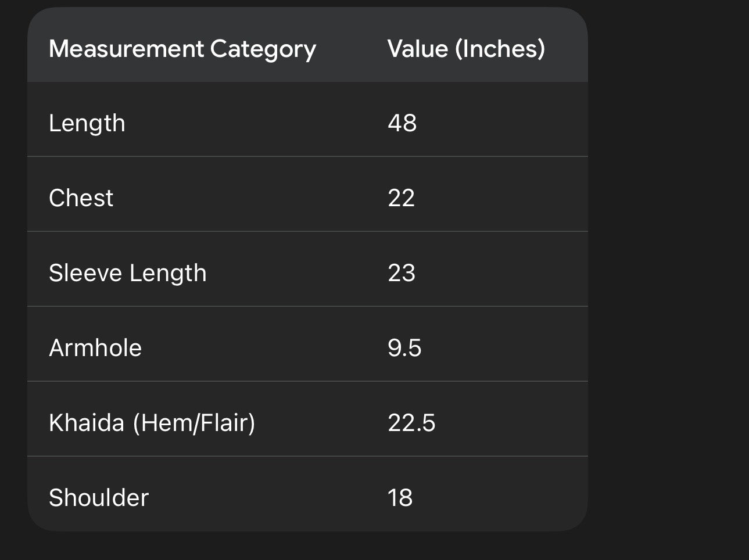
Task: Click the divider between Sleeve Length and Armhole
Action: [x=307, y=306]
